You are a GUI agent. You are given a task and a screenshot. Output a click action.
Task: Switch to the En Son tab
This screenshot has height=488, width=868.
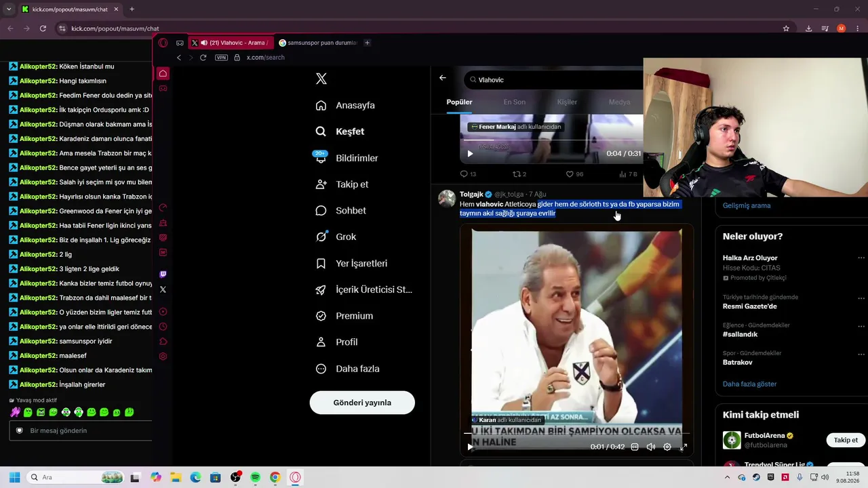pos(514,102)
